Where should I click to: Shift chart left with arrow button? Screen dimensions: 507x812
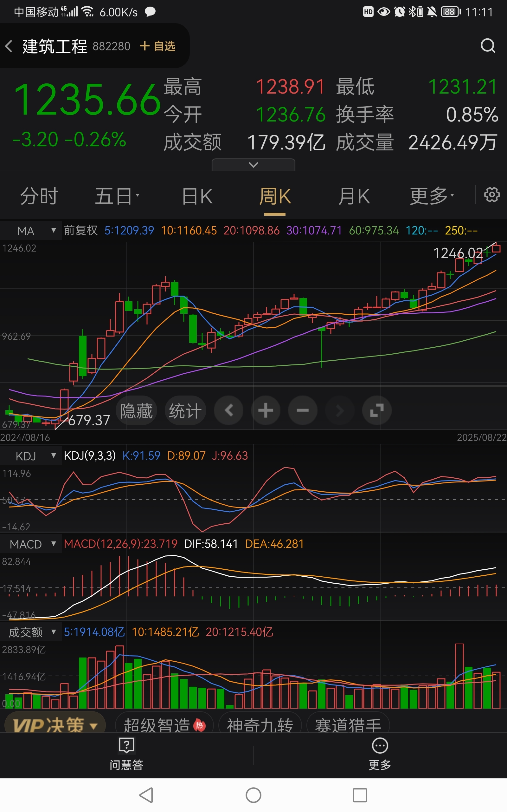pyautogui.click(x=229, y=410)
